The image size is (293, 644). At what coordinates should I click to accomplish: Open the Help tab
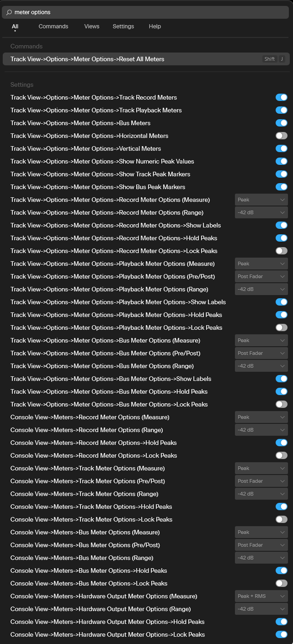coord(154,26)
